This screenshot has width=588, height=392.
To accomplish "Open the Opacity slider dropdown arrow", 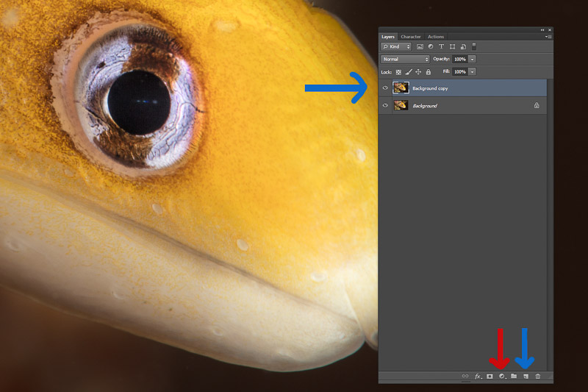I will click(x=472, y=59).
